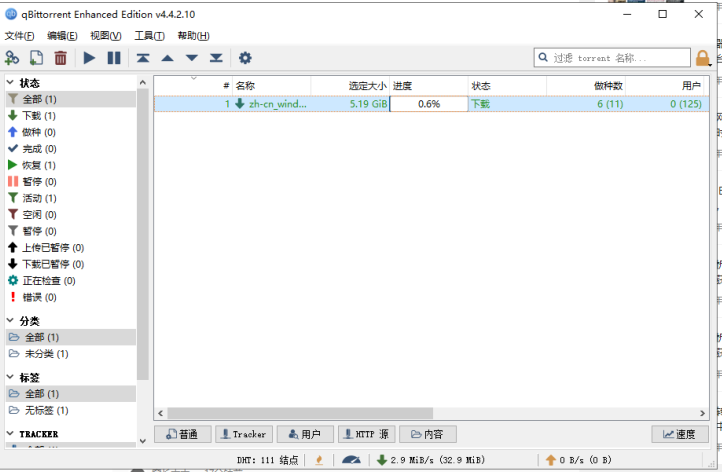Collapse the 分类 section
Screen dimensions: 722x472
coord(10,320)
